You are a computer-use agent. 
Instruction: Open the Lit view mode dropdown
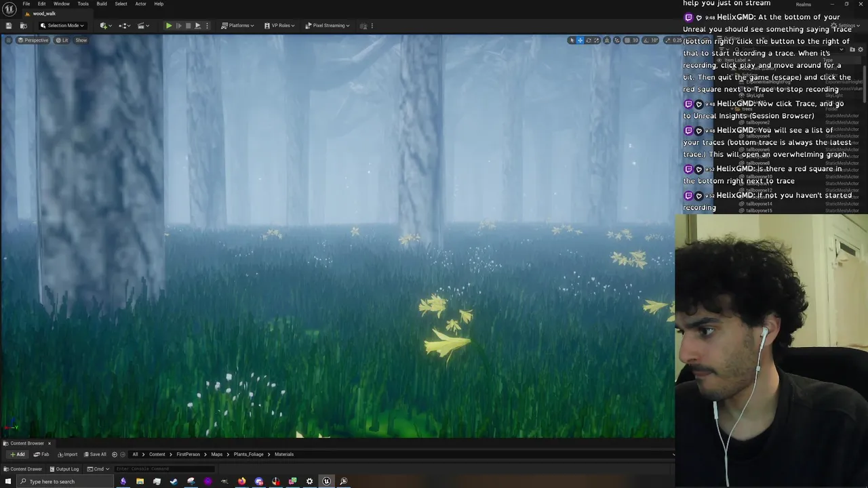(x=62, y=40)
